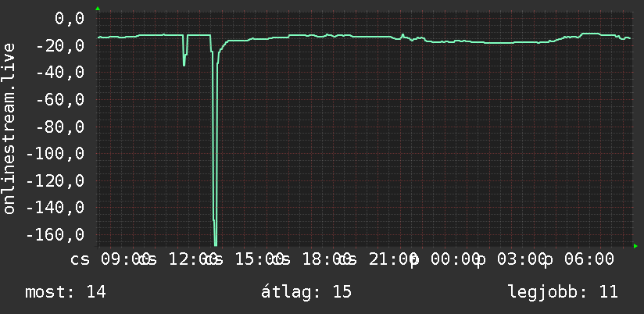
Task: Click the -120,0 y-axis label
Action: 55,181
